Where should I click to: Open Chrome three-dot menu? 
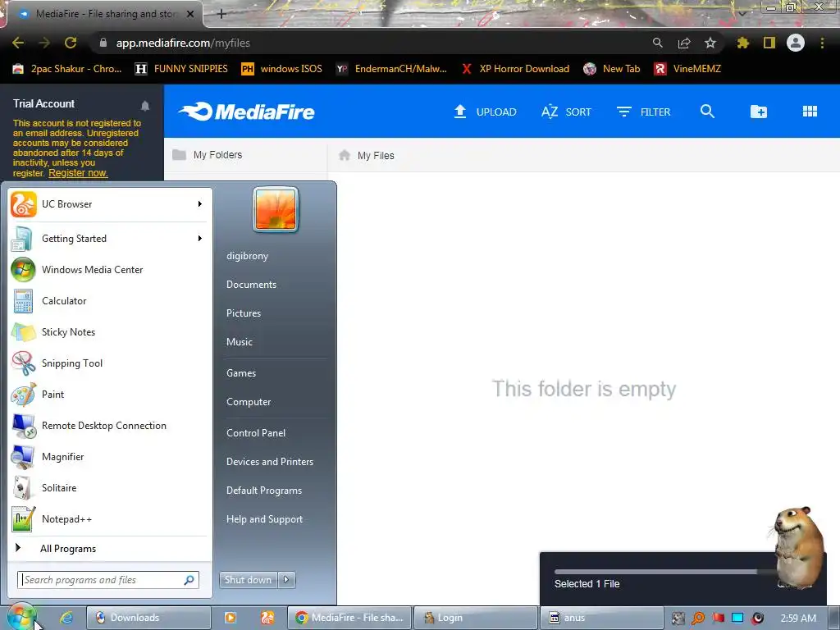point(822,43)
